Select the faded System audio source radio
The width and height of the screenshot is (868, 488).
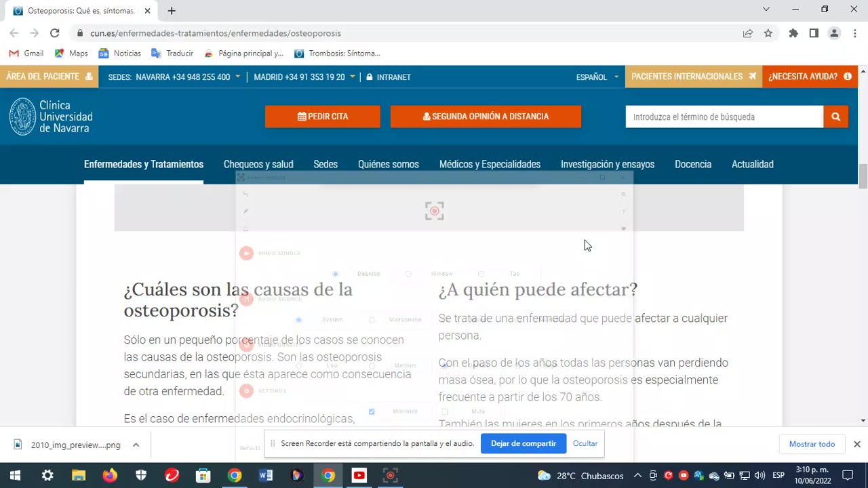[x=298, y=319]
